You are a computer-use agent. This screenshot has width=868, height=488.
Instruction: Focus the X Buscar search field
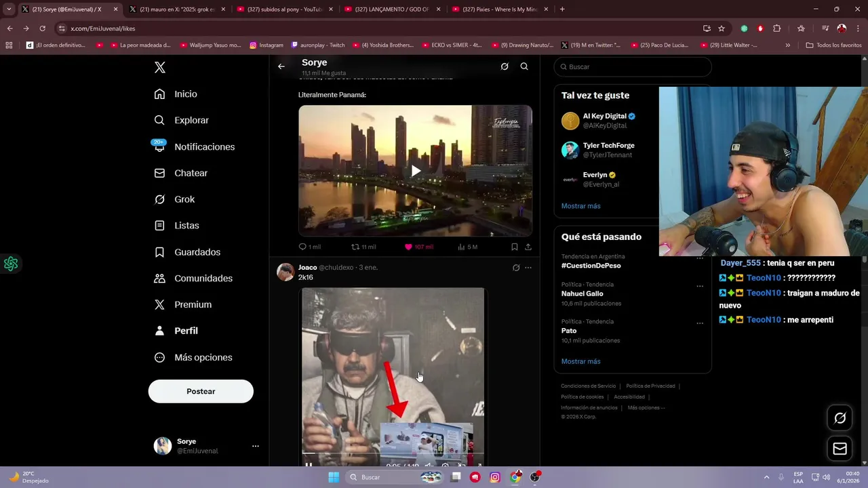633,66
